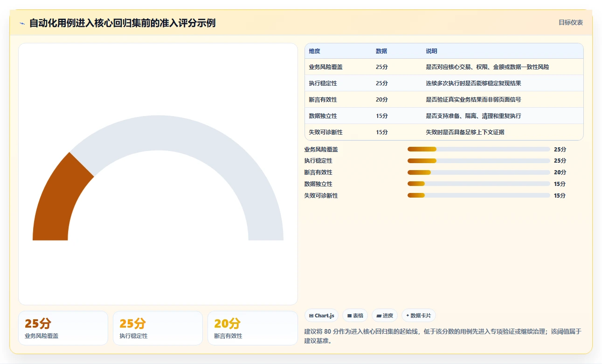This screenshot has height=364, width=602.
Task: Click the 业务风险覆盖 25分 summary card
Action: [63, 328]
